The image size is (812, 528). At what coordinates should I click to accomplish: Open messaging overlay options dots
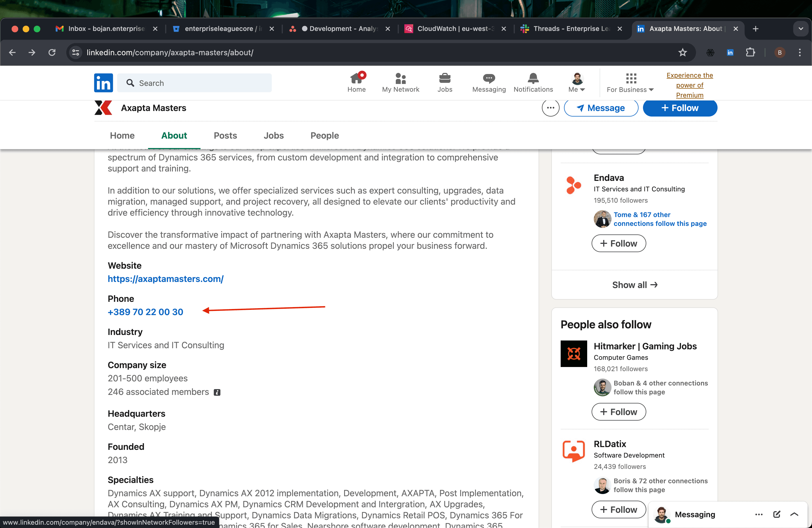point(758,514)
